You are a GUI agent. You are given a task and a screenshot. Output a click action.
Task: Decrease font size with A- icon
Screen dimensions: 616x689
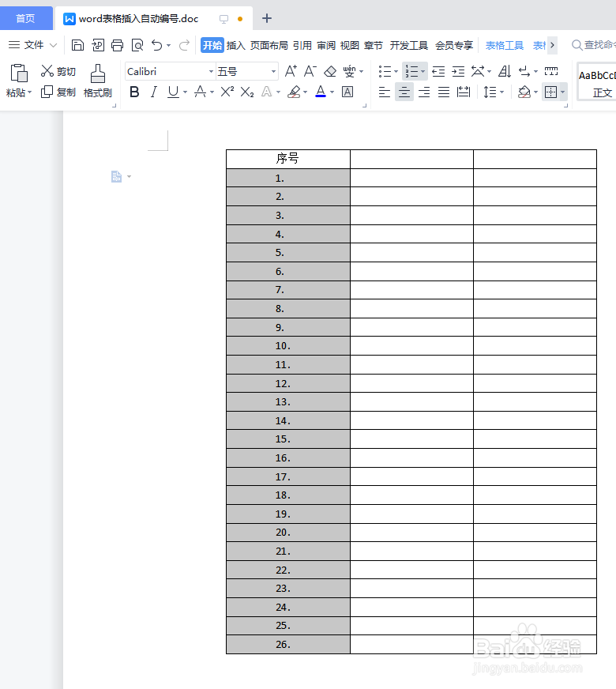point(310,71)
